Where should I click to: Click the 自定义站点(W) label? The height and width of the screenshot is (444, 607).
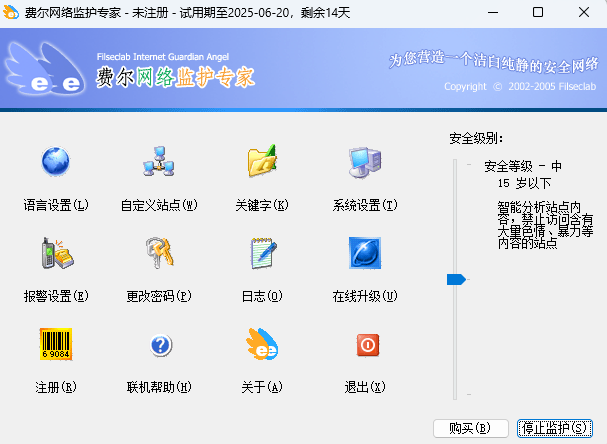tap(159, 205)
